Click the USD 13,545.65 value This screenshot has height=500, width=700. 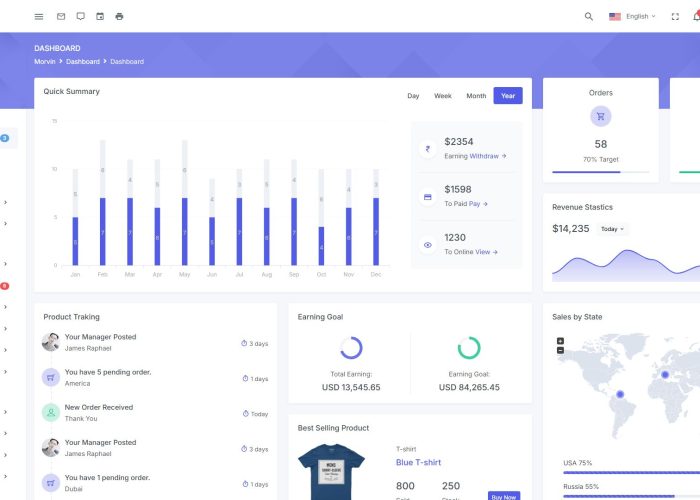(x=351, y=387)
